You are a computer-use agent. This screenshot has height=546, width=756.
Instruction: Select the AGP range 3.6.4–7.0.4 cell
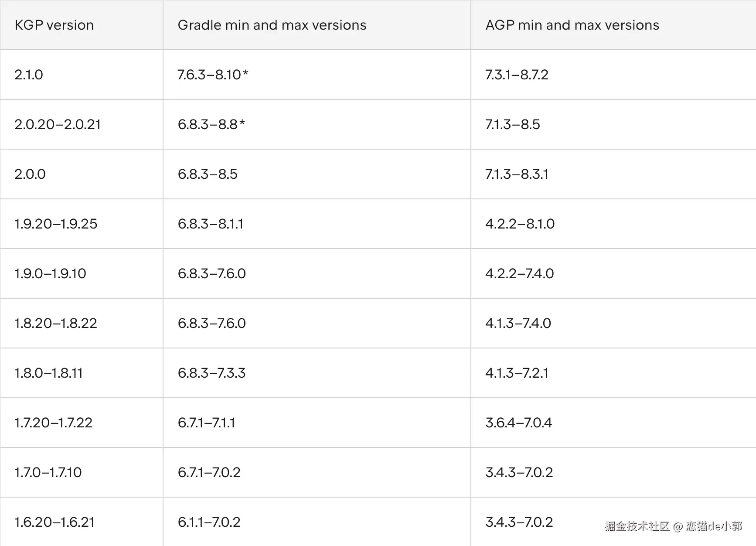pos(518,423)
